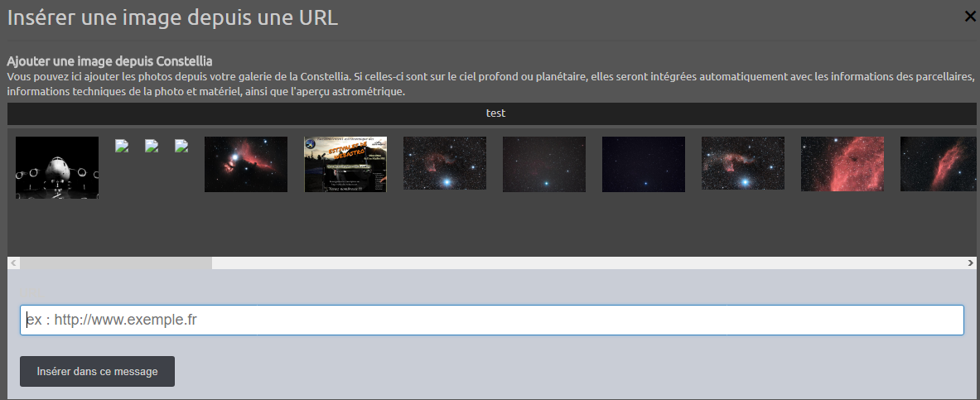Select the third broken image placeholder
The height and width of the screenshot is (400, 980).
[181, 146]
